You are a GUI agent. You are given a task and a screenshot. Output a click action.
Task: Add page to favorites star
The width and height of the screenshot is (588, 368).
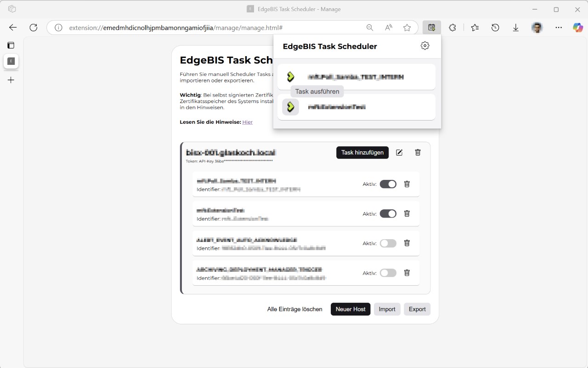tap(407, 28)
